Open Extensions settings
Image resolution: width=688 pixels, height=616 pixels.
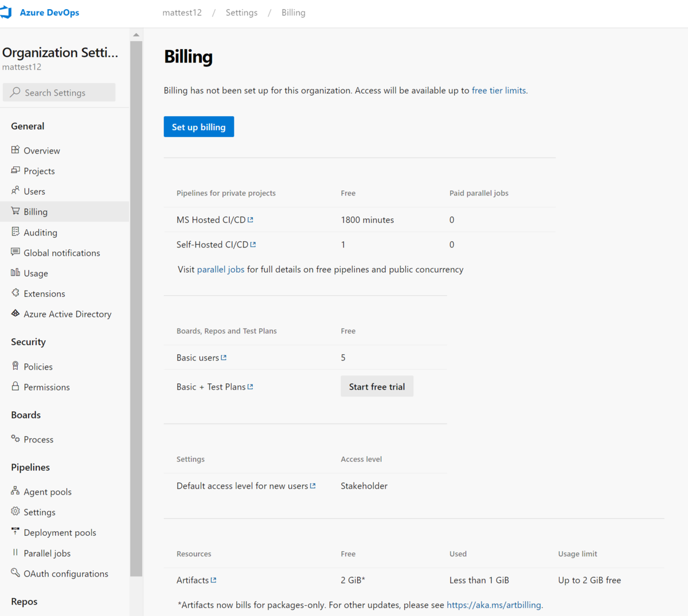coord(44,293)
